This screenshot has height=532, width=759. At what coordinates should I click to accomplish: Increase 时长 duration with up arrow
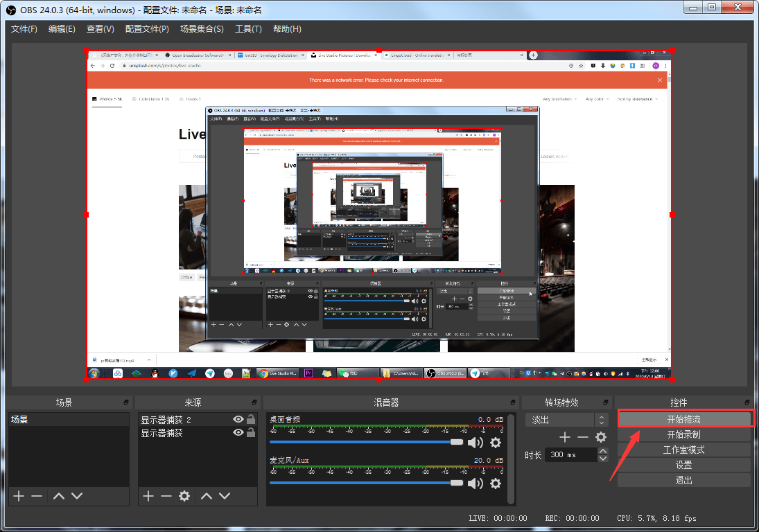(603, 451)
